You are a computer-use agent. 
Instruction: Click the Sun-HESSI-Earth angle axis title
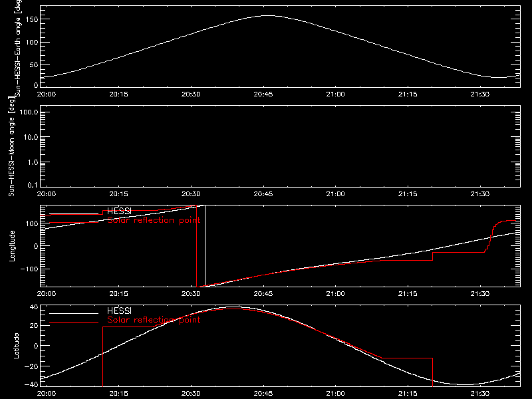coord(18,49)
